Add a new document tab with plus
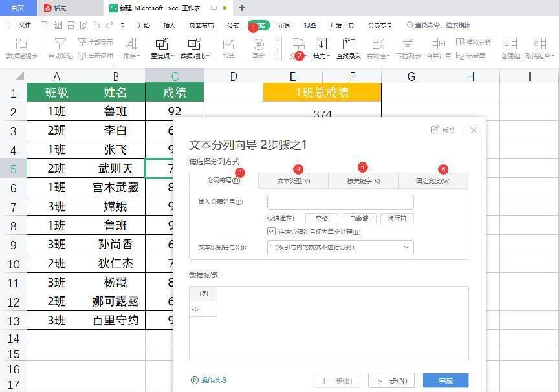The width and height of the screenshot is (559, 392). tap(242, 8)
